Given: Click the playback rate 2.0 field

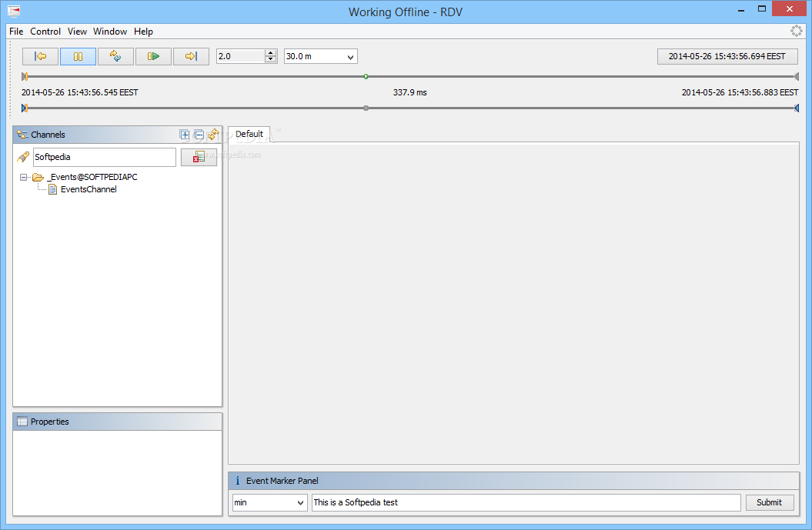Looking at the screenshot, I should 241,56.
